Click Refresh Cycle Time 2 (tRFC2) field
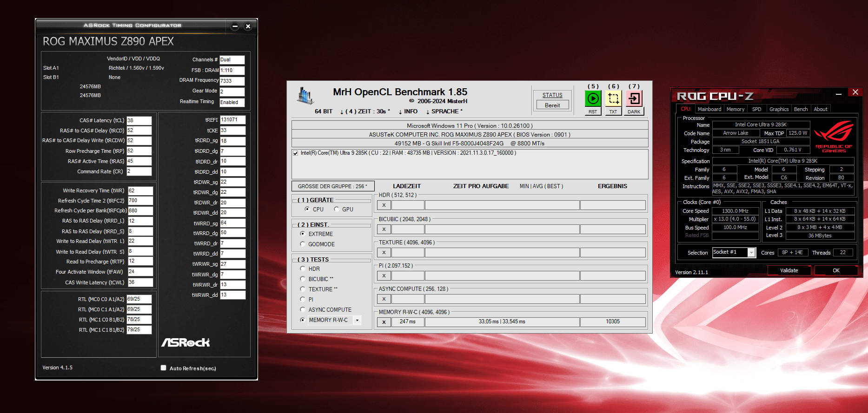 tap(140, 201)
